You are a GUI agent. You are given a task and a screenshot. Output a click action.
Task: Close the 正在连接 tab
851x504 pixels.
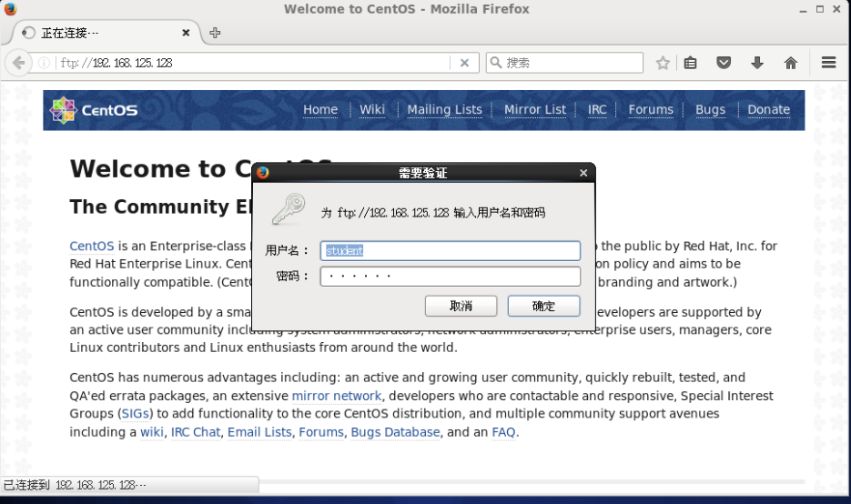click(186, 33)
